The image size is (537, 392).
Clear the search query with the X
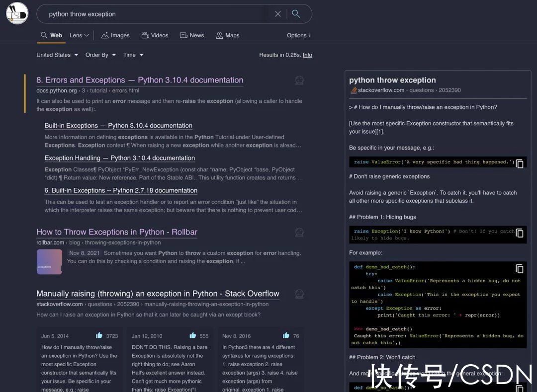click(278, 14)
